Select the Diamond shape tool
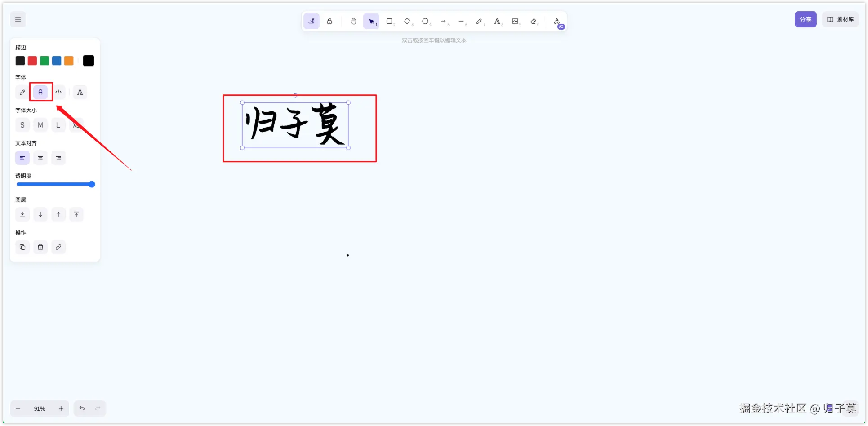868x426 pixels. click(407, 21)
